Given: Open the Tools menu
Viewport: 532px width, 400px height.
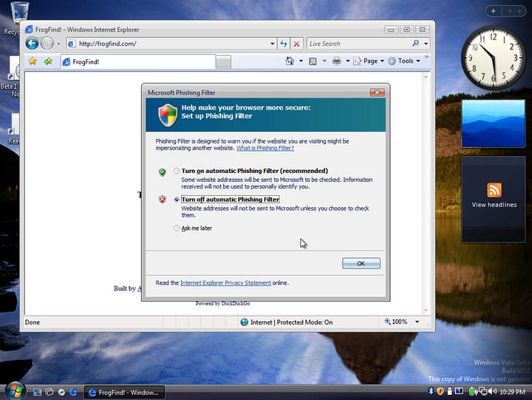Looking at the screenshot, I should 404,61.
